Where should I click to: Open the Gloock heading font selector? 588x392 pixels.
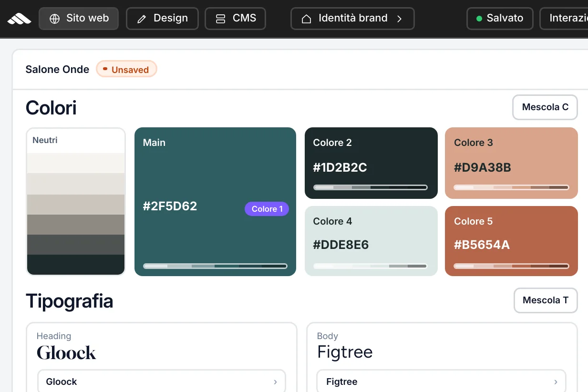click(162, 382)
